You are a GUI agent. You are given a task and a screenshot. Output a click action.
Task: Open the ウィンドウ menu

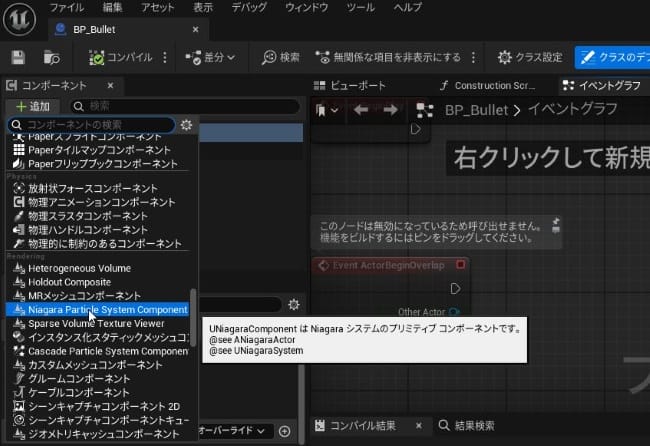coord(307,7)
